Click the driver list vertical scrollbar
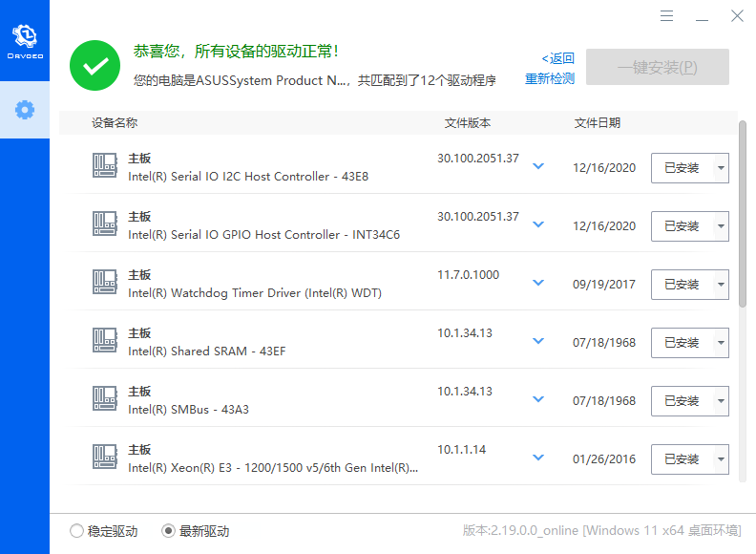Screen dimensions: 756x554 tap(743, 212)
